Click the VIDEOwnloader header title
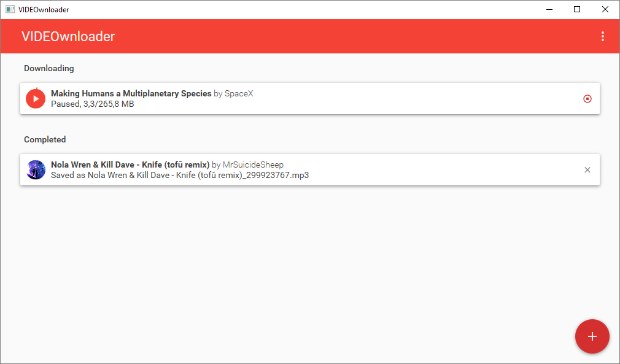Screen dimensions: 620x364 (68, 36)
